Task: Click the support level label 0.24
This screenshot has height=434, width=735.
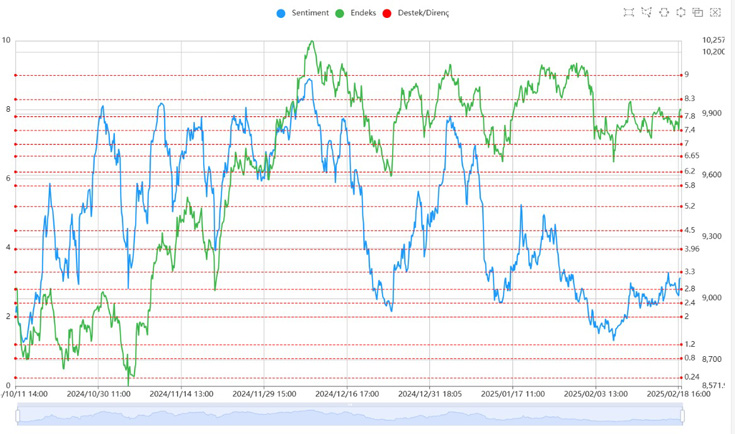Action: [x=691, y=377]
